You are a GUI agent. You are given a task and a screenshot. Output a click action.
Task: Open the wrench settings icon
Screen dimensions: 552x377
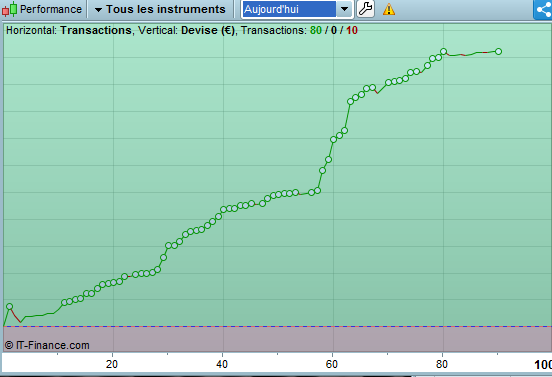tap(365, 9)
